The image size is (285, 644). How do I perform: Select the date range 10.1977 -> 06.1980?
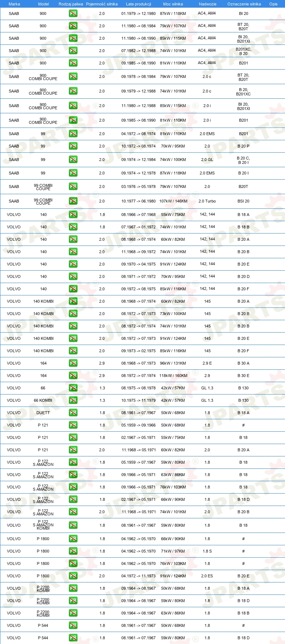[138, 201]
